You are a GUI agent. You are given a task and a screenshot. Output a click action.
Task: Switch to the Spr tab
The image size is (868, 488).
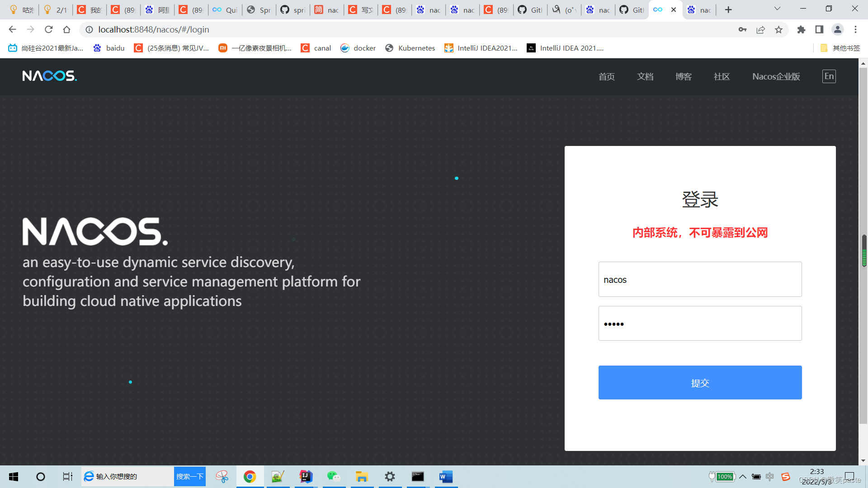click(259, 9)
